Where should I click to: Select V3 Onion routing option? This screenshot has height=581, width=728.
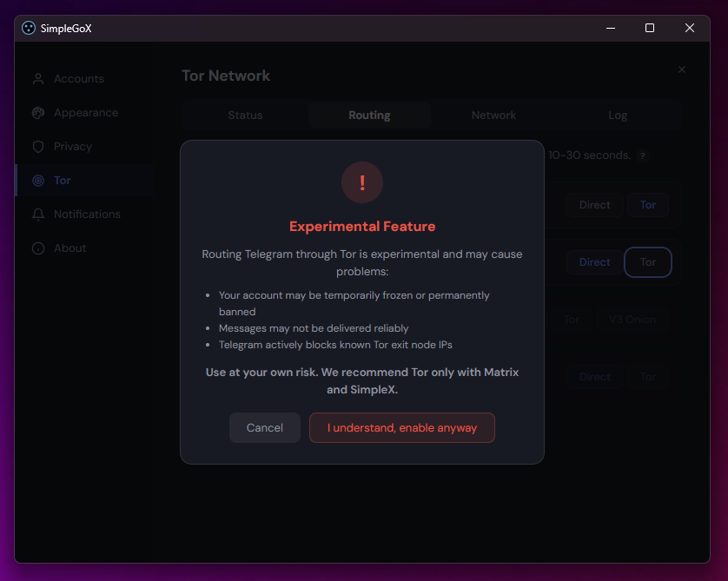point(632,320)
